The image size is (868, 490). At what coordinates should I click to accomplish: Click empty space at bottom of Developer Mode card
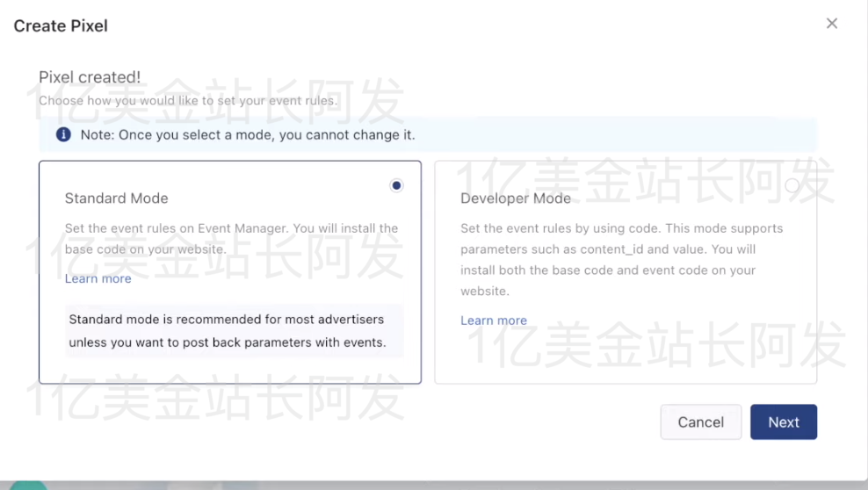pyautogui.click(x=625, y=360)
